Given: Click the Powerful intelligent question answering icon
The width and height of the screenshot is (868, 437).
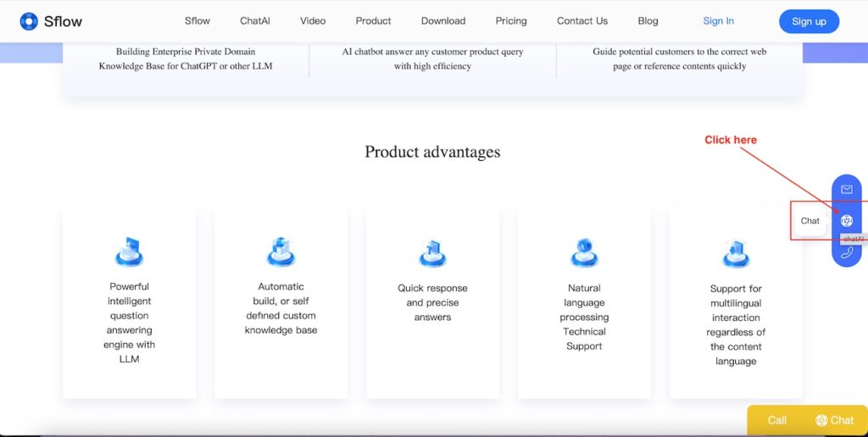Looking at the screenshot, I should coord(129,252).
